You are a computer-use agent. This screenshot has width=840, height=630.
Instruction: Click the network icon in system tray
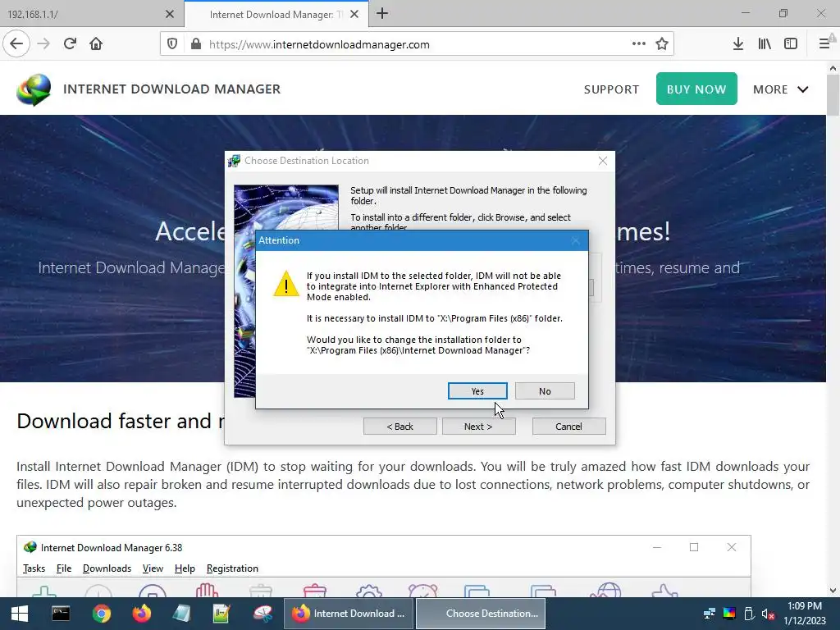710,614
